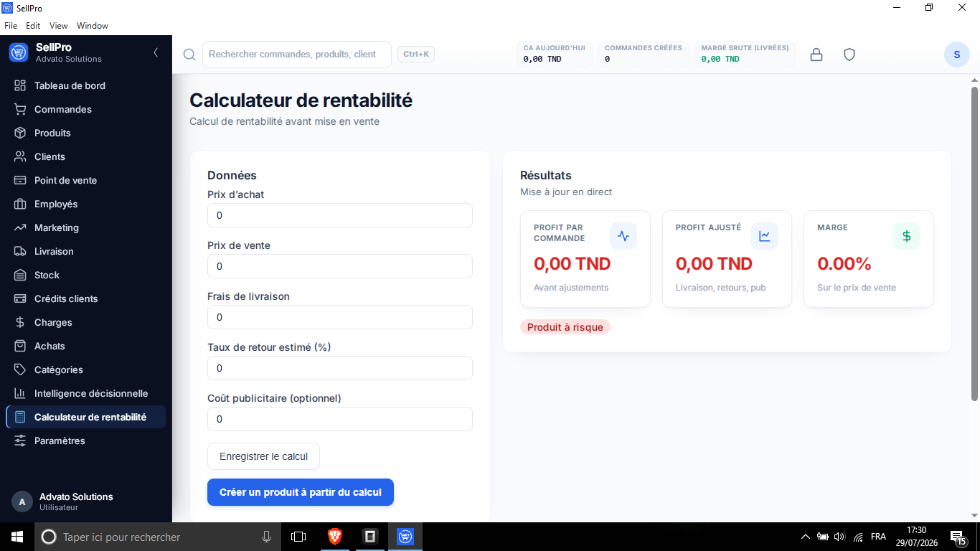Open the Edit menu
Image resolution: width=980 pixels, height=551 pixels.
point(33,26)
